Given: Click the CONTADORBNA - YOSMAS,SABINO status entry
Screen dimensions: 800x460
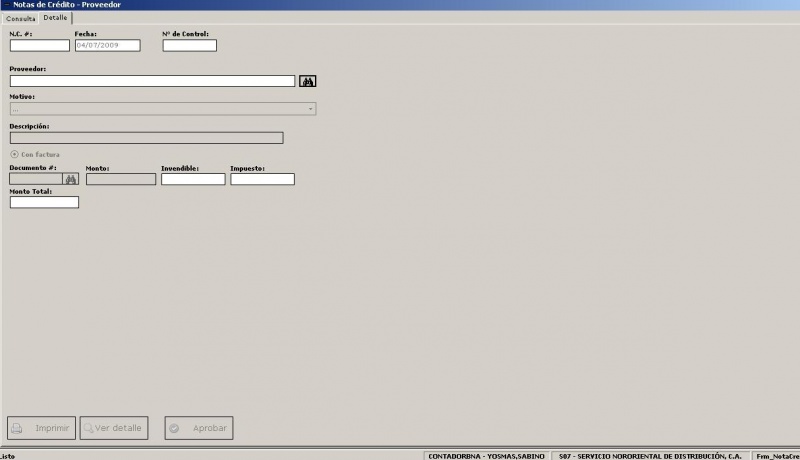Looking at the screenshot, I should (486, 456).
